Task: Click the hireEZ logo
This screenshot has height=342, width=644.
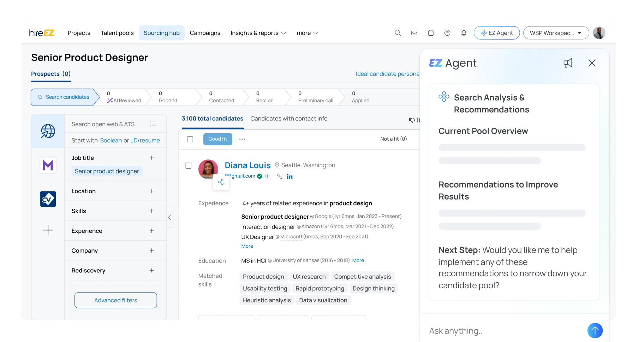Action: 42,33
